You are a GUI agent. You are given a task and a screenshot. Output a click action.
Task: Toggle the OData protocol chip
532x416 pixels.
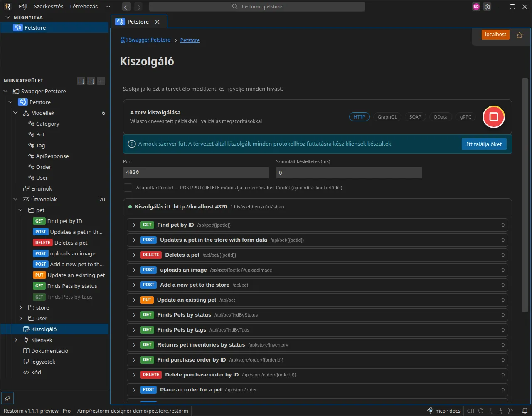[x=441, y=117]
